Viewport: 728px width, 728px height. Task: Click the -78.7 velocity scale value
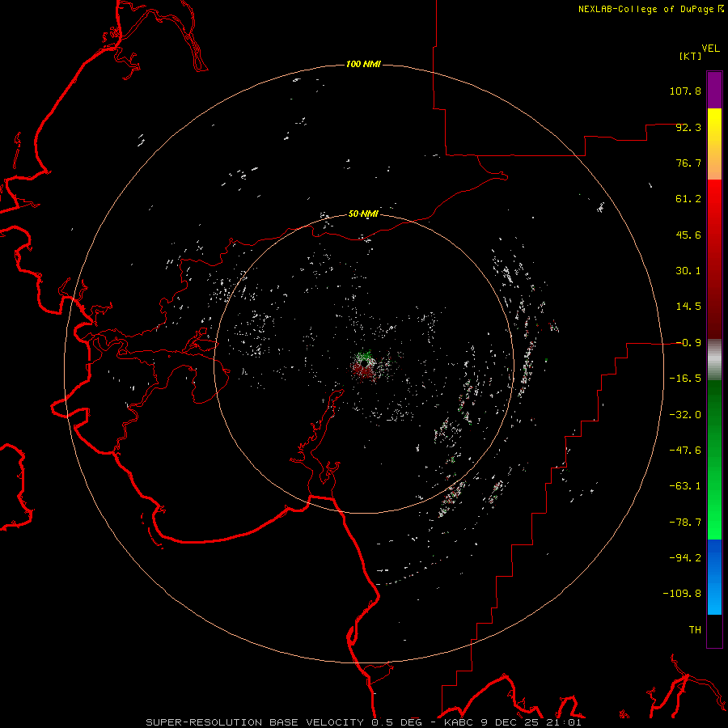(685, 523)
